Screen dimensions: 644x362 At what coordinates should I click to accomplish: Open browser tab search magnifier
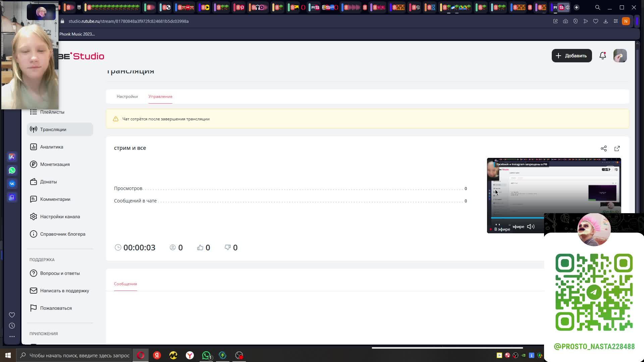[598, 7]
